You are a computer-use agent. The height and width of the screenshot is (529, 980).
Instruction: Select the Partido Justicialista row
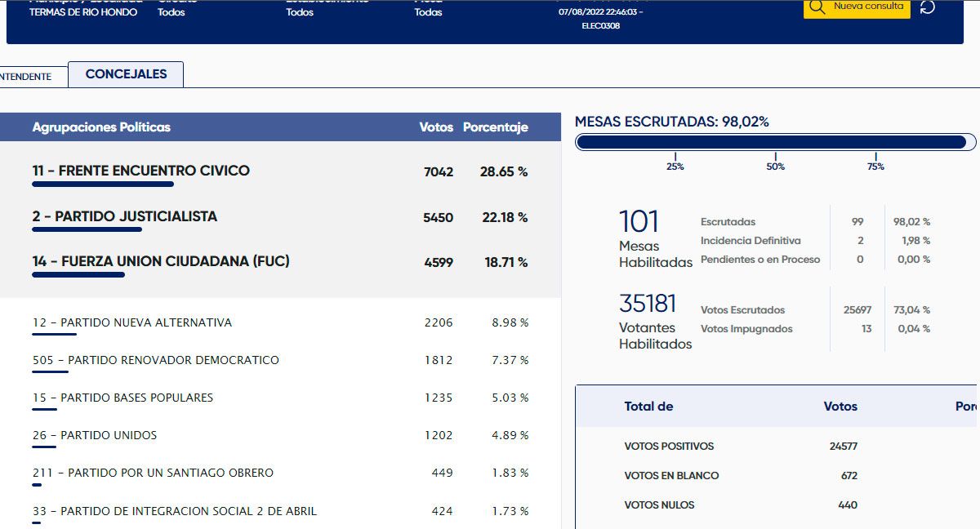(125, 216)
